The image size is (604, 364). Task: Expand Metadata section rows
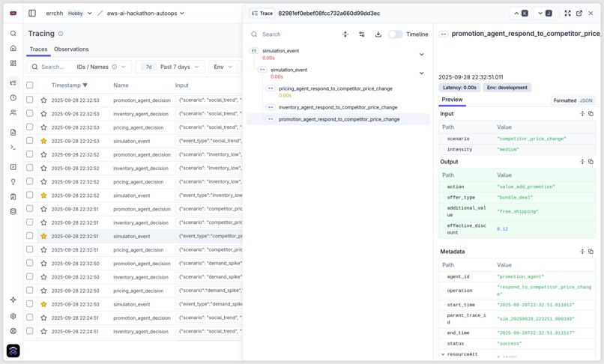[582, 252]
